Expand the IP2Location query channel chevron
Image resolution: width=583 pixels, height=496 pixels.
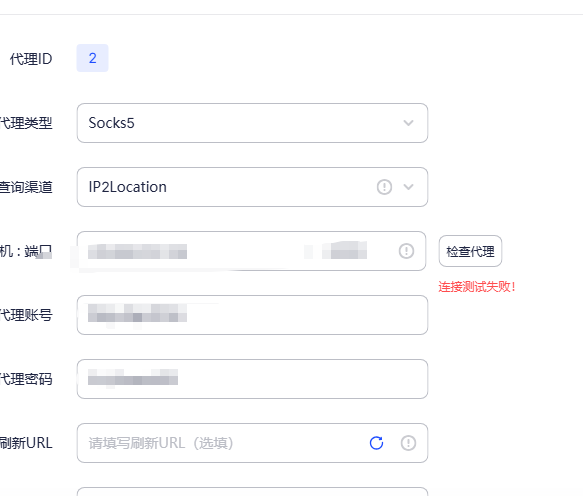[408, 187]
